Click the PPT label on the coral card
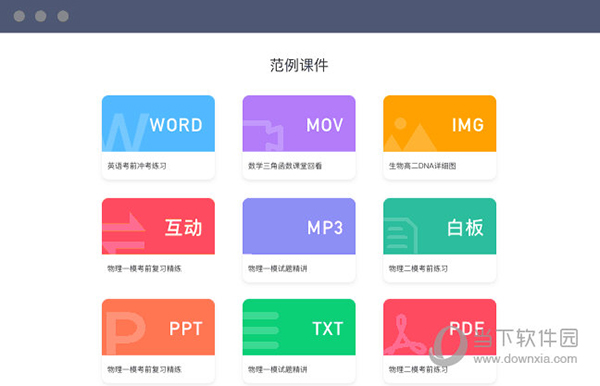 [x=186, y=329]
